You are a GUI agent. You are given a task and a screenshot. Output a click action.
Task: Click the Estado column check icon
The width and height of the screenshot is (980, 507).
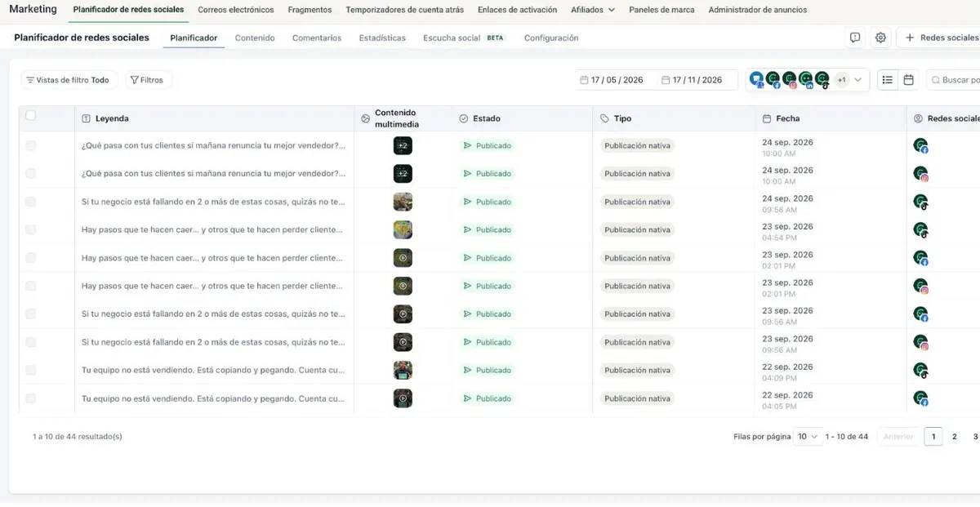464,118
